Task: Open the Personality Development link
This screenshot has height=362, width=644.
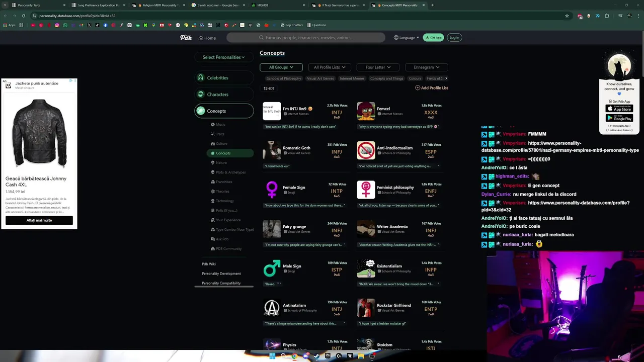Action: coord(221,274)
